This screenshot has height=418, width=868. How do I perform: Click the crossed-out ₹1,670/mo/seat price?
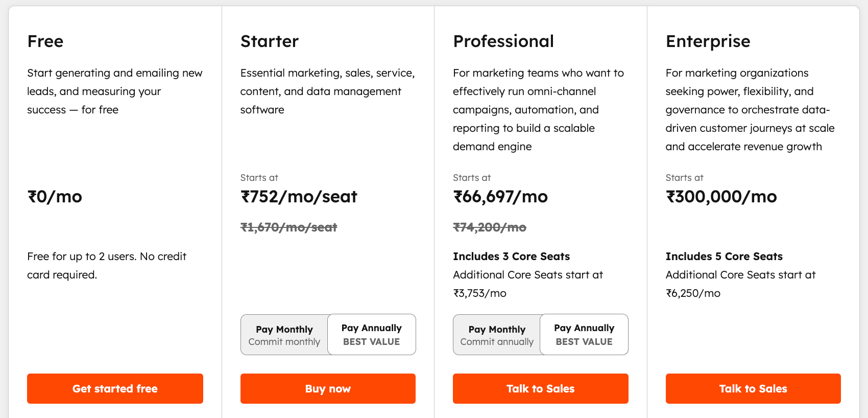pyautogui.click(x=288, y=227)
